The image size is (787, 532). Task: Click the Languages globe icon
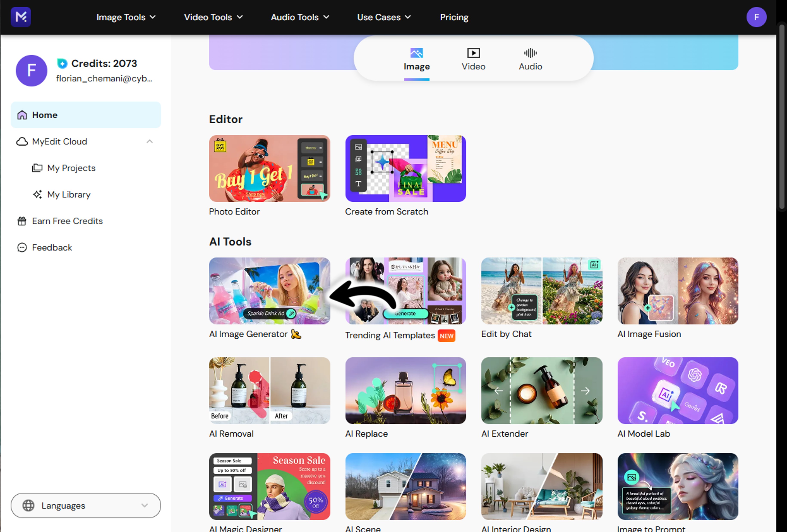click(28, 505)
